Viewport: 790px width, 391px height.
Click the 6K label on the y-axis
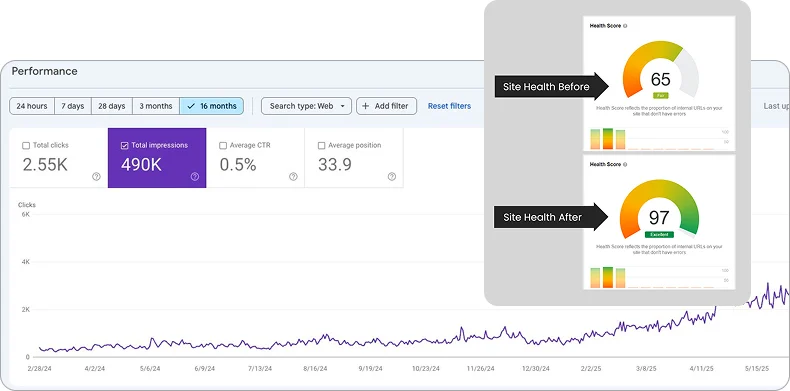point(26,215)
